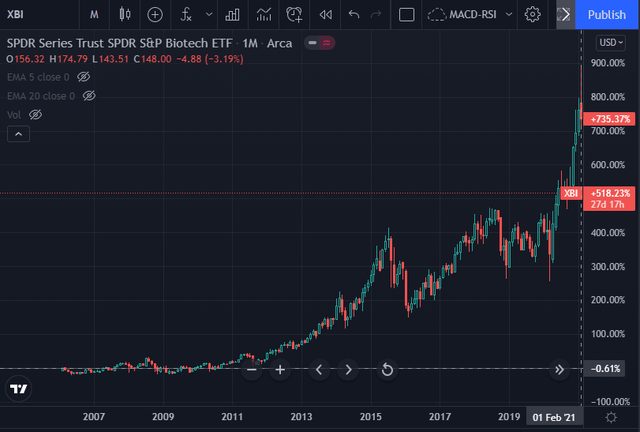Create an alert with the alarm clock icon
Viewport: 640px width, 432px height.
pos(294,15)
